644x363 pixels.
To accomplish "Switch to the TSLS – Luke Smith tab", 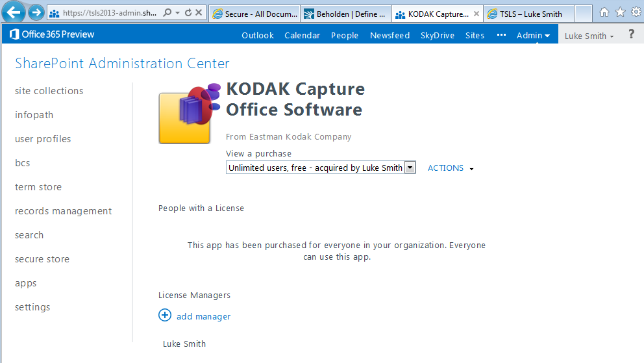I will coord(529,14).
